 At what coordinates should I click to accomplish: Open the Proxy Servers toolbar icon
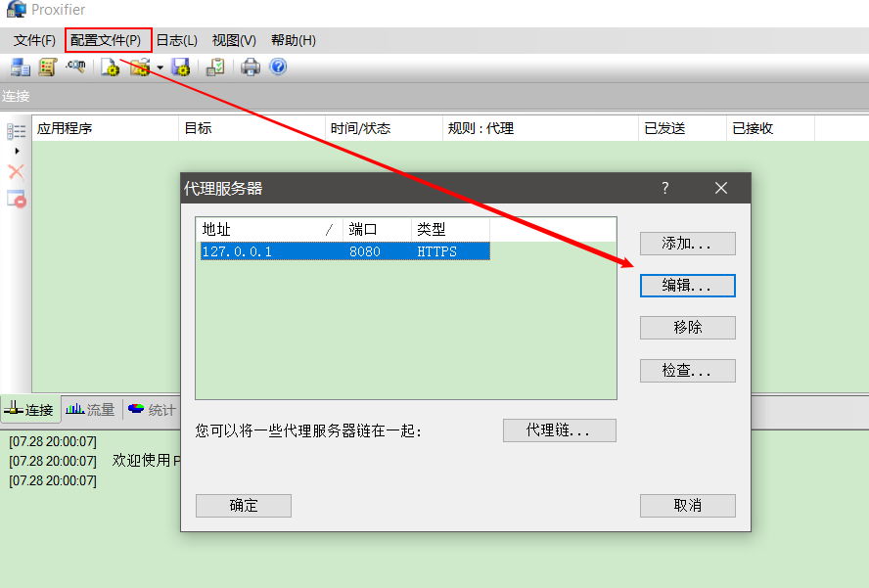20,68
